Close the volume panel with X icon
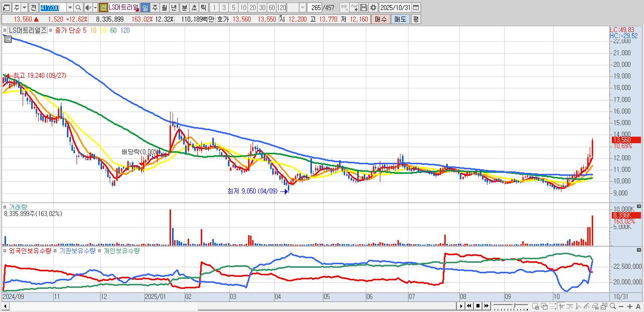Image resolution: width=644 pixels, height=312 pixels. click(x=639, y=206)
